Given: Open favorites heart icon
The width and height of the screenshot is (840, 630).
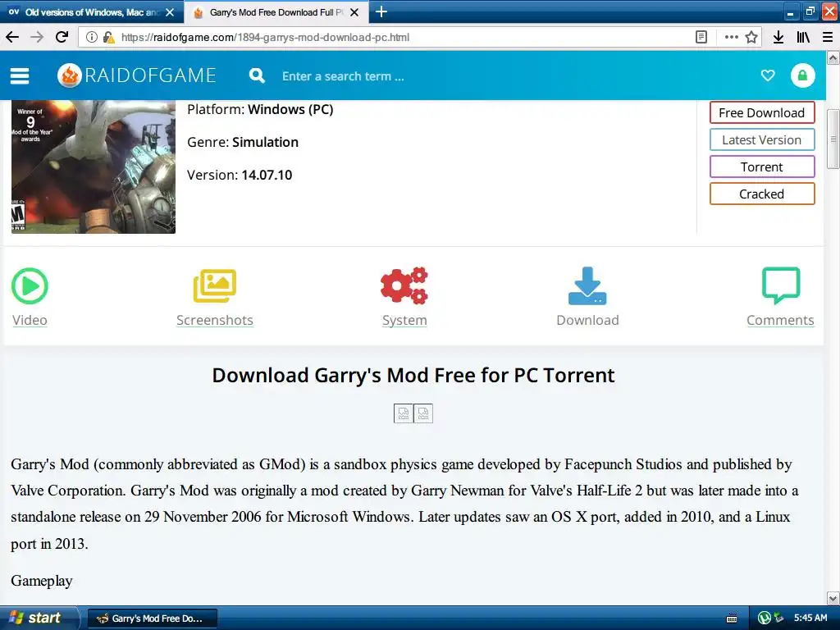Looking at the screenshot, I should [768, 75].
